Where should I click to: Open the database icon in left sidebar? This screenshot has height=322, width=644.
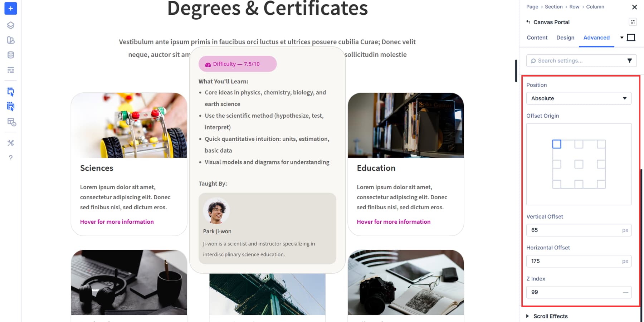(11, 55)
